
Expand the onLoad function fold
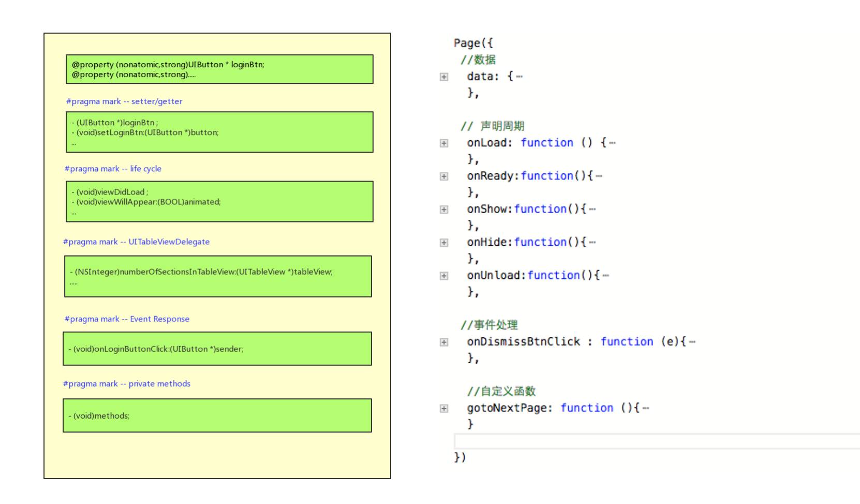pyautogui.click(x=444, y=143)
